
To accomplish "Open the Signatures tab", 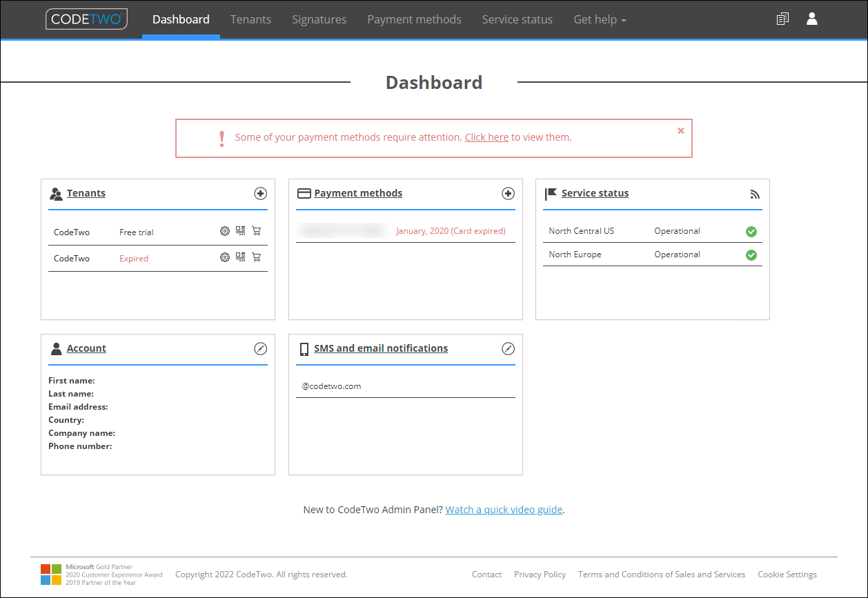I will click(x=319, y=19).
